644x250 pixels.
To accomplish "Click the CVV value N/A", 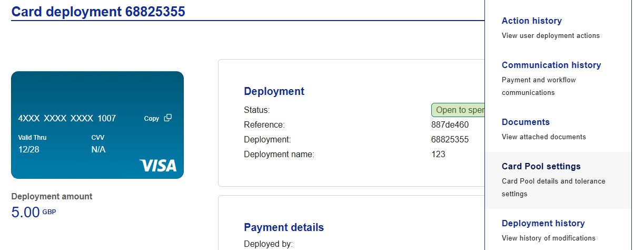I will [98, 149].
